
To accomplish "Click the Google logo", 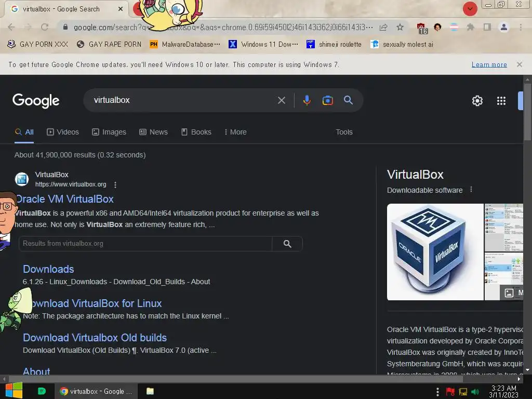I will pos(36,101).
